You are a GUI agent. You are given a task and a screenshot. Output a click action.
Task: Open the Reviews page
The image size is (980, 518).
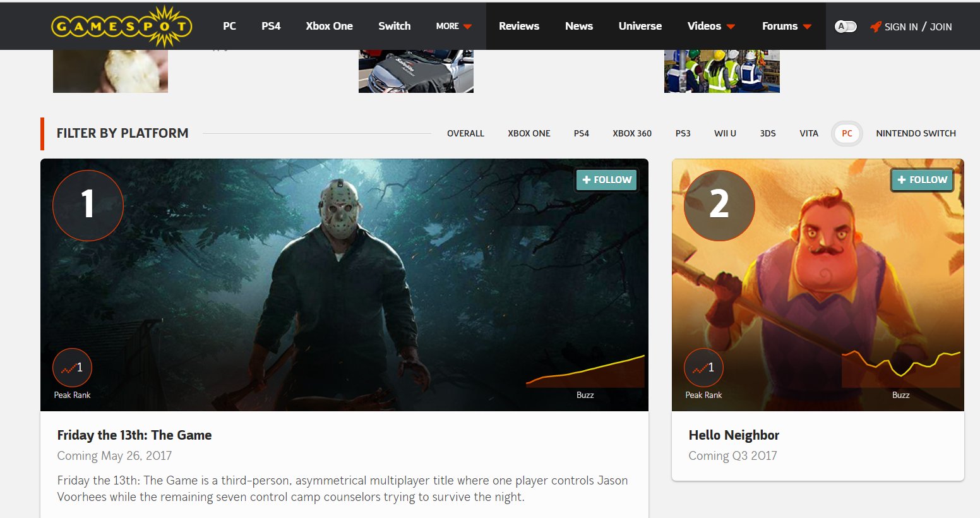click(519, 26)
